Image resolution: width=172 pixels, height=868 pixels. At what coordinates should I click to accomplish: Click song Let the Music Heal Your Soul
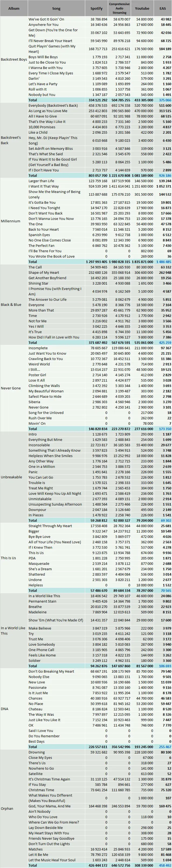point(52,860)
